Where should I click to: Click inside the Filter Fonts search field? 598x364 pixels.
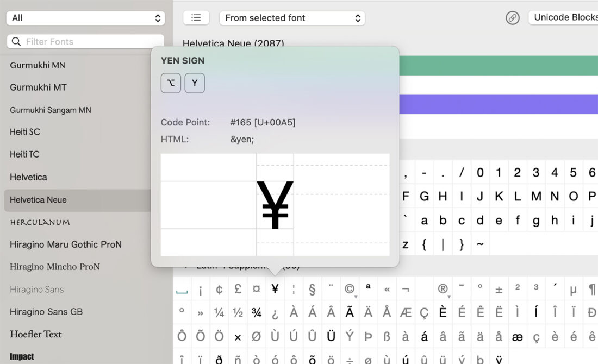pos(87,41)
